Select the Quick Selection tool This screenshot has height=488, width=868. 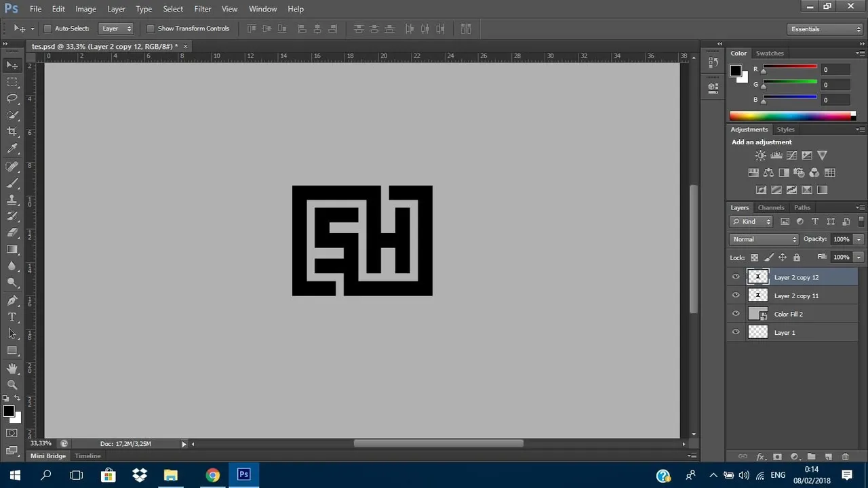pyautogui.click(x=12, y=115)
